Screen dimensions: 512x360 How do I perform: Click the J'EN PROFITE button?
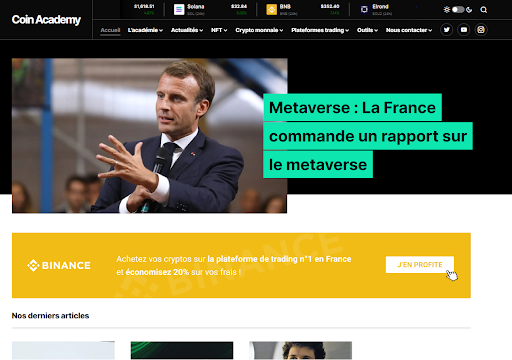coord(420,265)
